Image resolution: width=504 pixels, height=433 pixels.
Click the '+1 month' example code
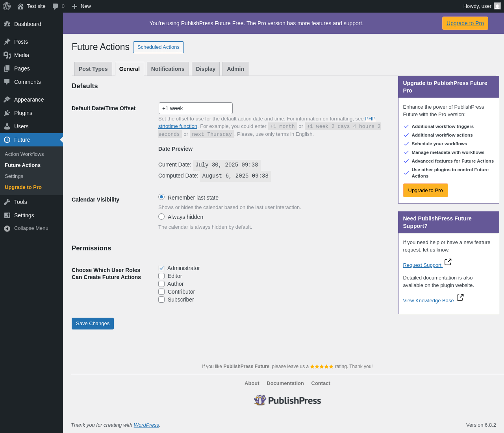pos(282,126)
